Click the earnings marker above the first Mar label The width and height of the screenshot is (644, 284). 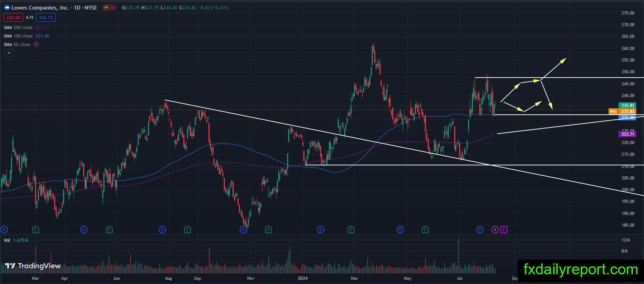35,230
